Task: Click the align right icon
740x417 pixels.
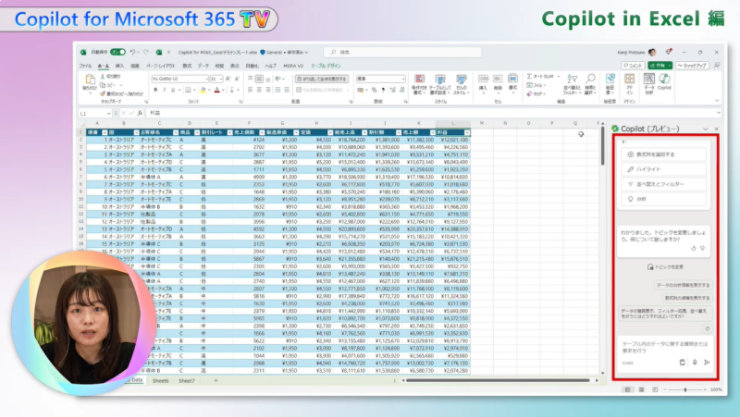Action: [268, 90]
